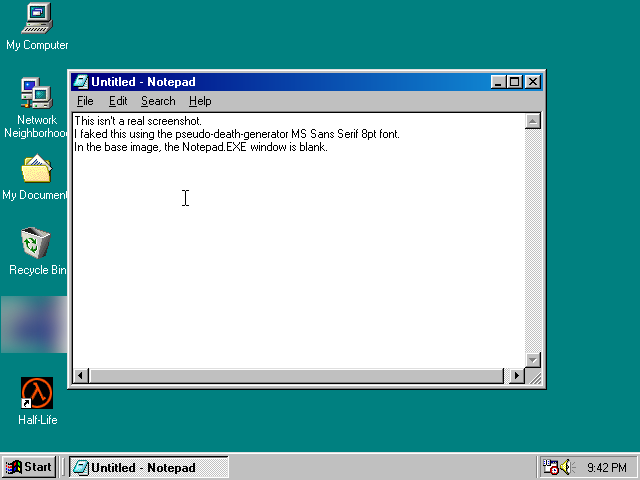Open the Help menu in Notepad
The height and width of the screenshot is (480, 640).
(200, 101)
